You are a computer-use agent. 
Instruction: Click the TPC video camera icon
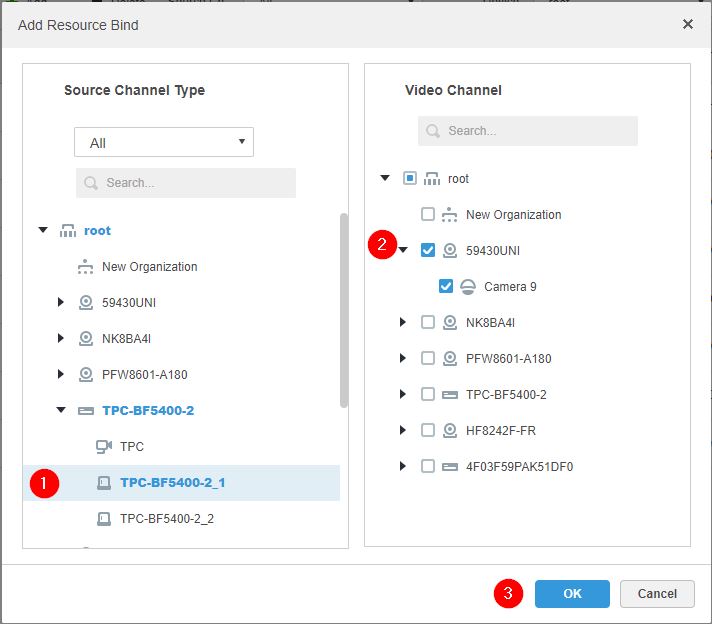pyautogui.click(x=104, y=447)
